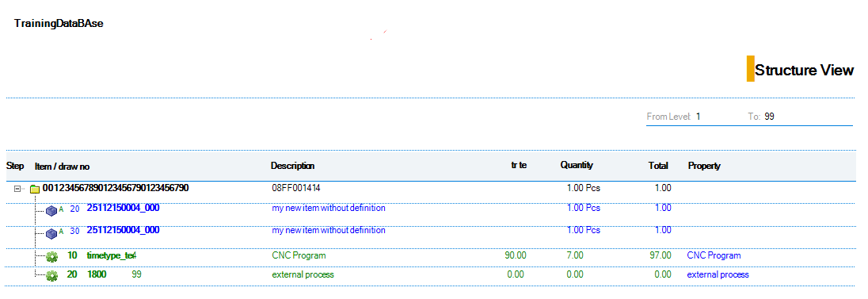Click the Property column header
This screenshot has height=299, width=868.
(x=704, y=166)
